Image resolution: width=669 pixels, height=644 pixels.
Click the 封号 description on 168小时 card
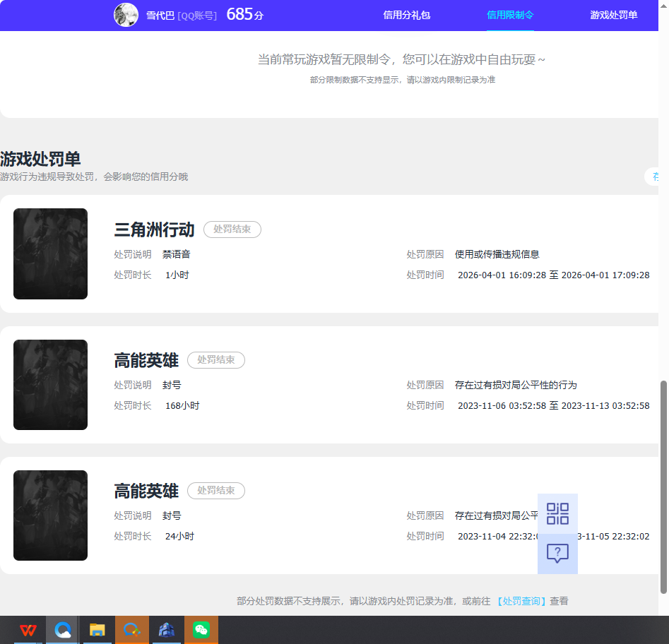[x=172, y=385]
